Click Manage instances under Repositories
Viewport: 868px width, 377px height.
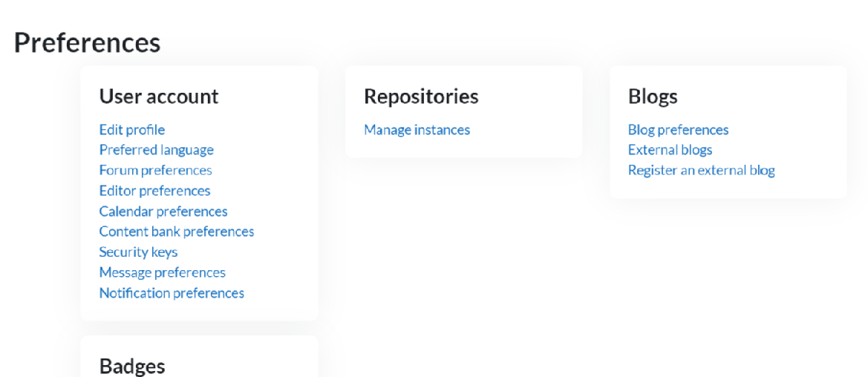pos(417,130)
